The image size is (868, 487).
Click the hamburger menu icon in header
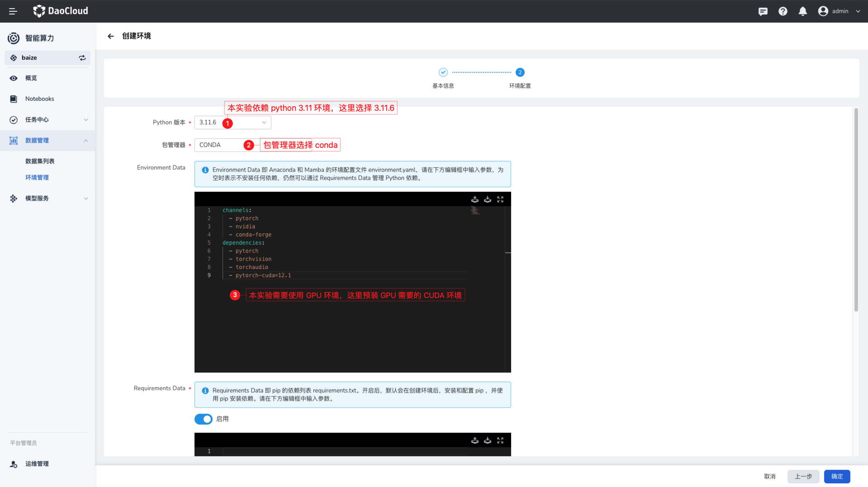[13, 11]
